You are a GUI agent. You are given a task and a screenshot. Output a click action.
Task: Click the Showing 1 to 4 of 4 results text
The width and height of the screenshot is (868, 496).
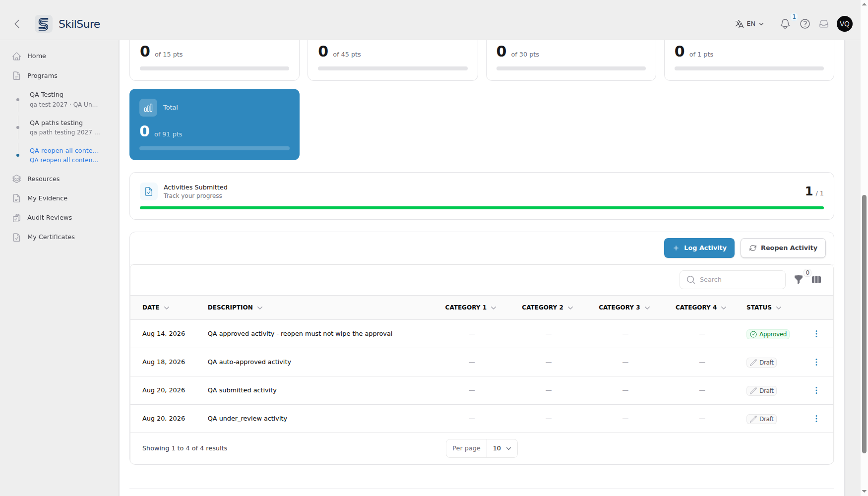tap(185, 448)
